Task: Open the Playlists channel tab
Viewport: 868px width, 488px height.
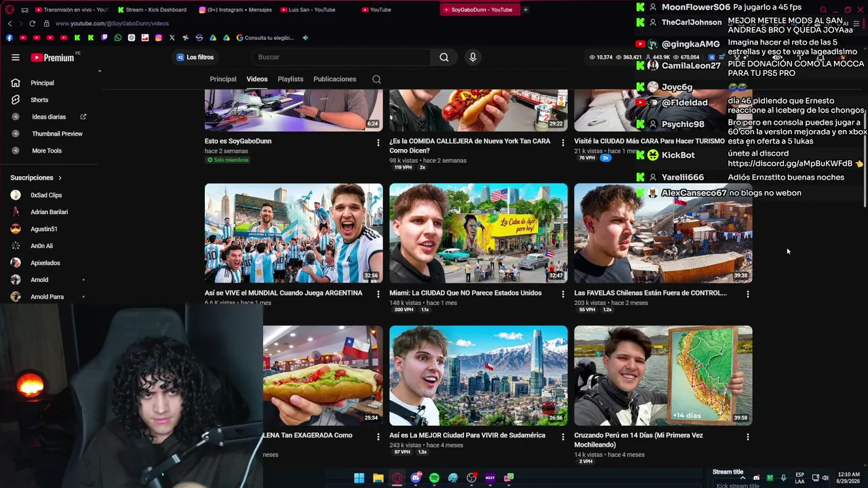Action: [290, 79]
